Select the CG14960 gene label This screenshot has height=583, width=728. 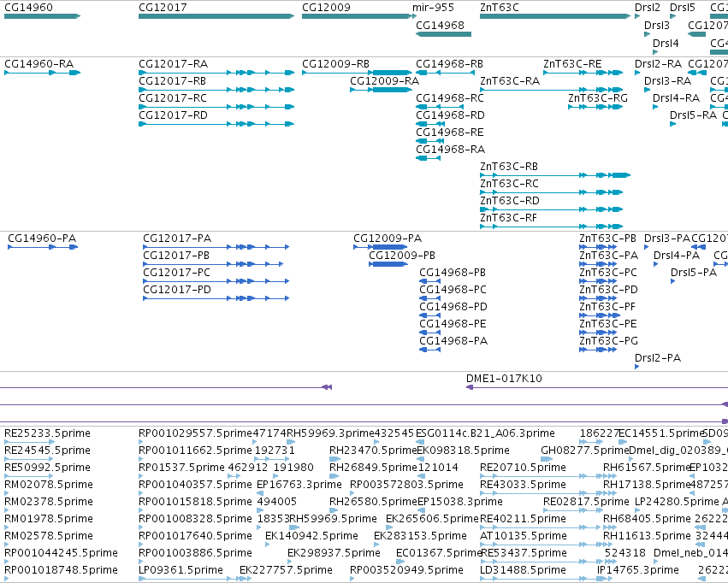point(28,8)
